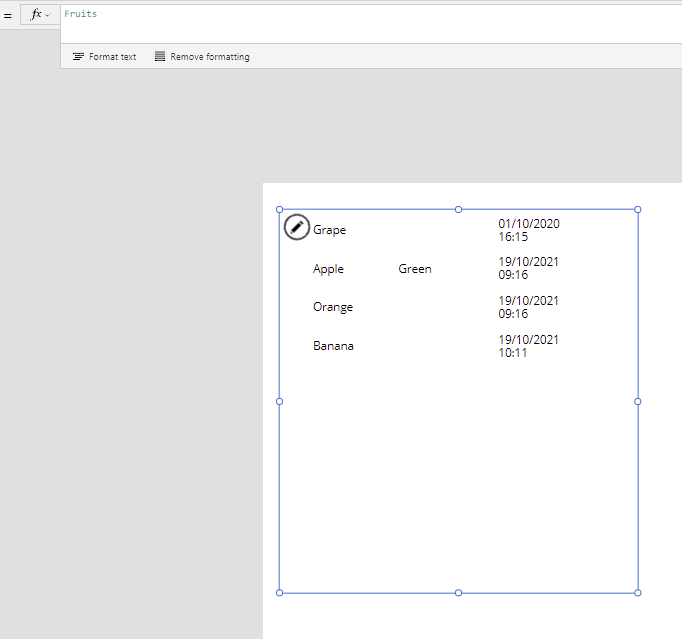Click the top-center resize handle of gallery
Image resolution: width=682 pixels, height=639 pixels.
pos(458,210)
